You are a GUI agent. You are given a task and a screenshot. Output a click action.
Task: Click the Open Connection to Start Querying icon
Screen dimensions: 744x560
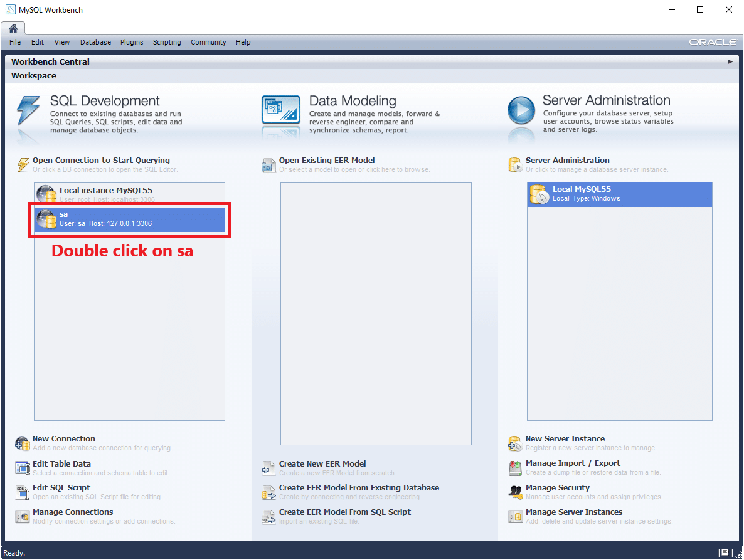pos(23,164)
